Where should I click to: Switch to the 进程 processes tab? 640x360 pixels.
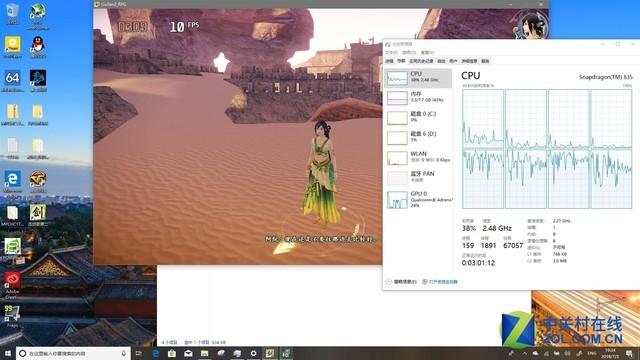click(x=389, y=61)
